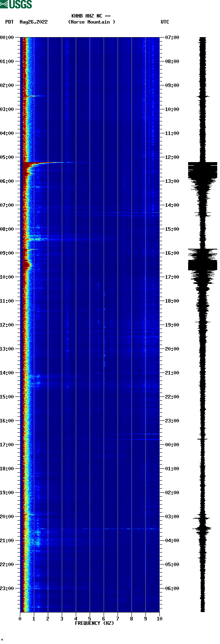
Task: Click the 07:00 UTC label at the top
Action: [x=172, y=38]
